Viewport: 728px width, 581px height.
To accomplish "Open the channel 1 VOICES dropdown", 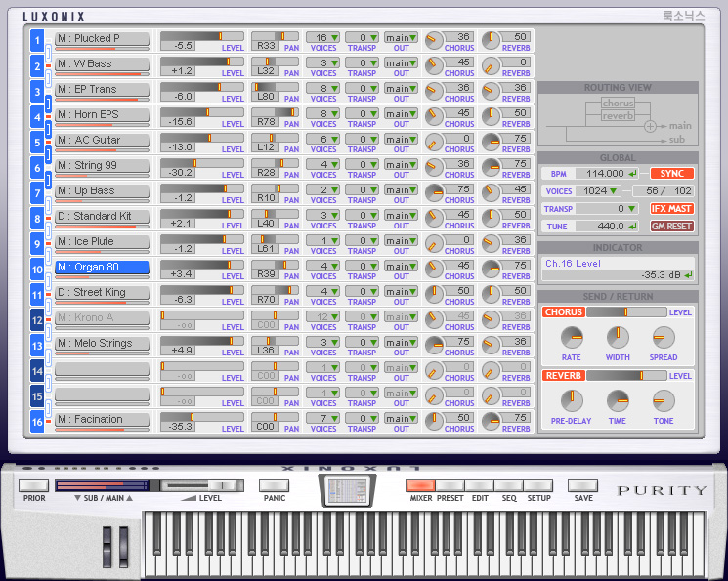I will tap(322, 37).
